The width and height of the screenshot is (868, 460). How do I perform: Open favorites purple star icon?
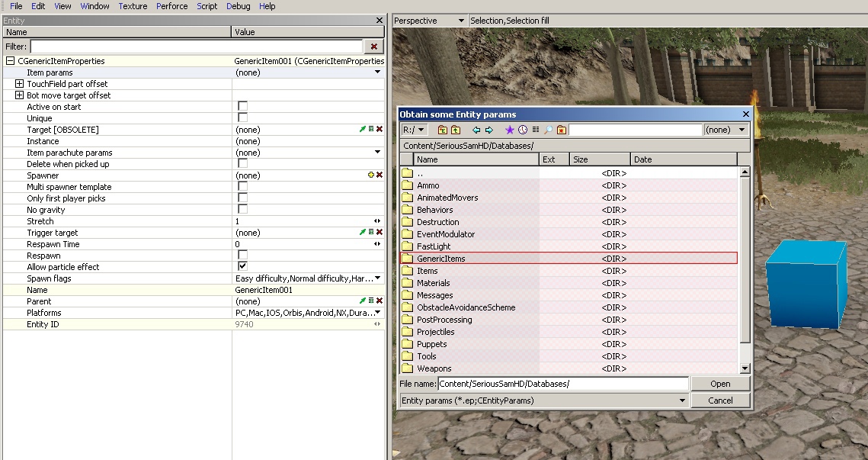tap(510, 130)
